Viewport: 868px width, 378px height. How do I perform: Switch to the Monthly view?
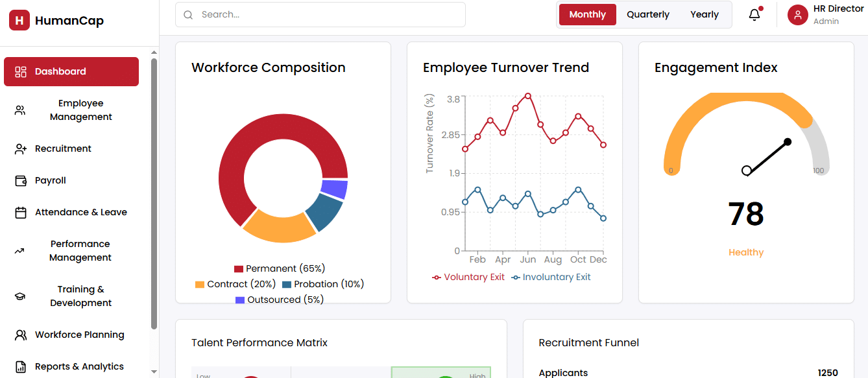587,15
